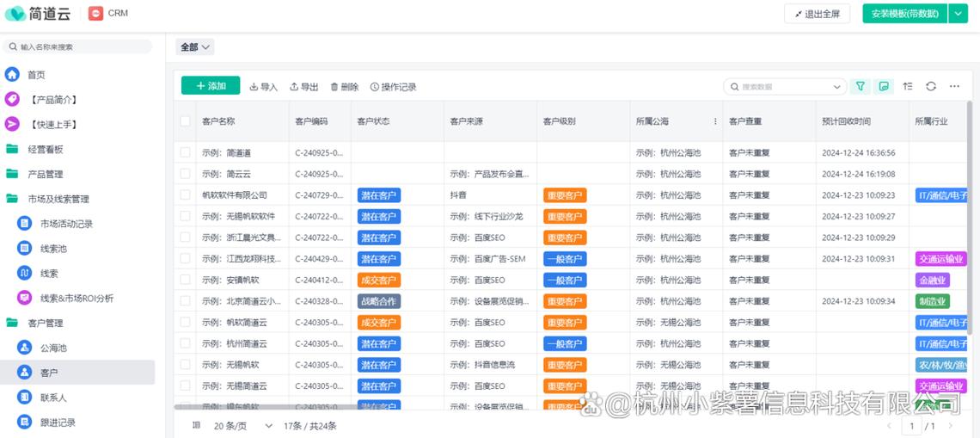This screenshot has height=438, width=980.
Task: Click the 金融业 industry tag
Action: pos(933,280)
